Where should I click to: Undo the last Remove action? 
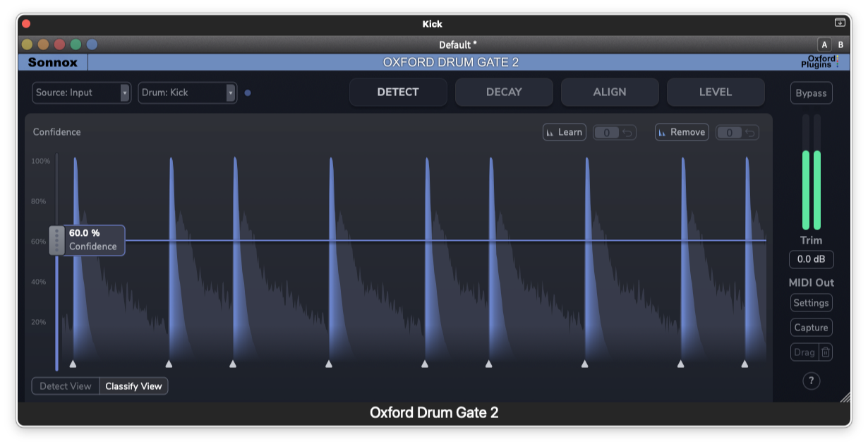click(749, 133)
